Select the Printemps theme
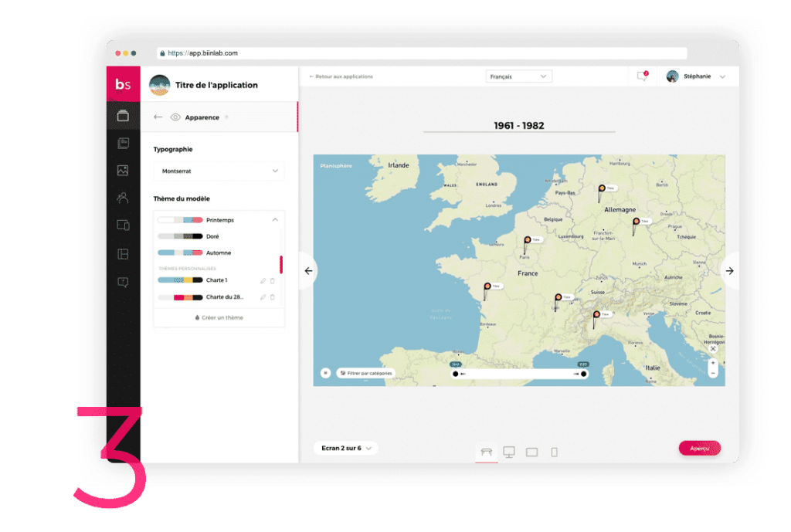791x532 pixels. coord(196,220)
